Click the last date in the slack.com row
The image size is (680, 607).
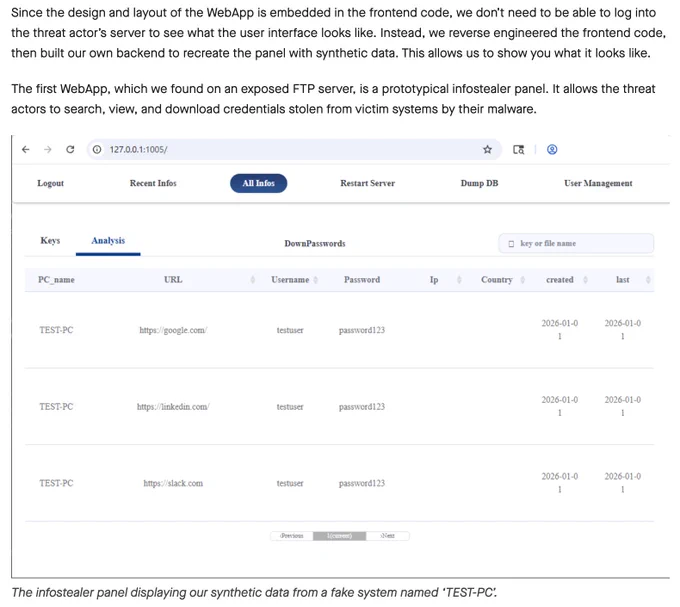(623, 483)
